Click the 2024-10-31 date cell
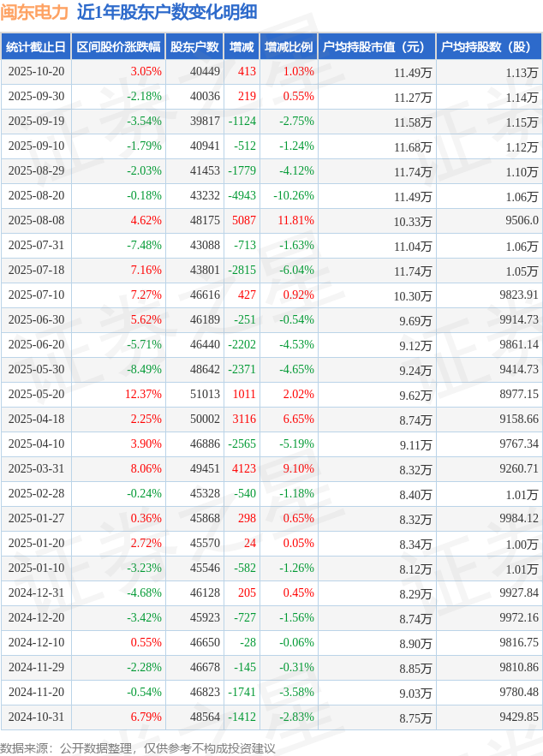The image size is (543, 756). click(x=35, y=717)
